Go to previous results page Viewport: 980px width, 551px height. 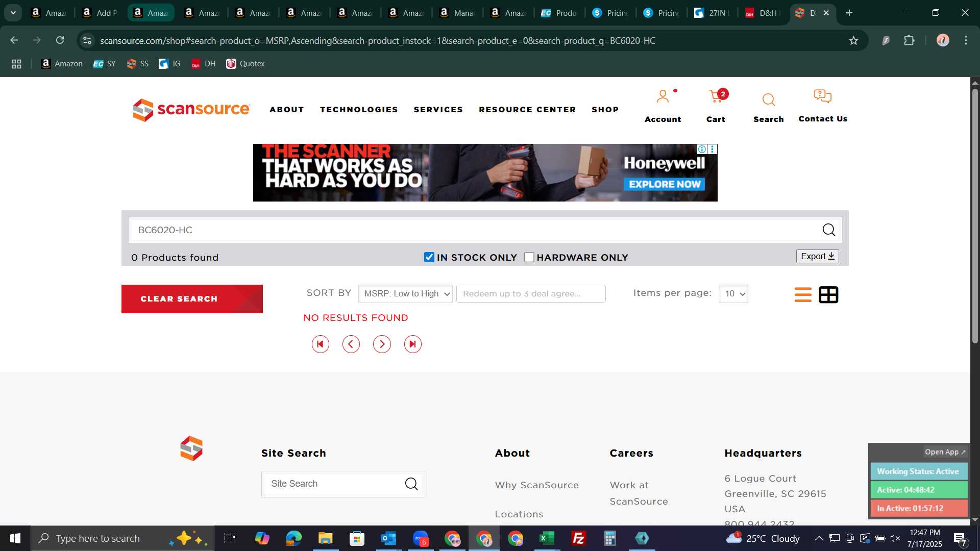351,344
